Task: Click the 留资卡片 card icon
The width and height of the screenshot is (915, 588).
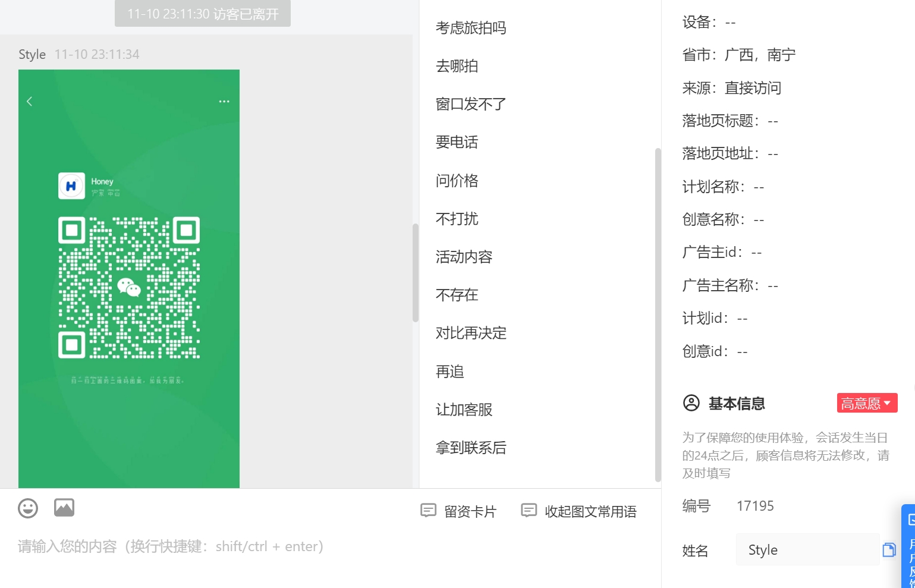Action: pos(428,511)
